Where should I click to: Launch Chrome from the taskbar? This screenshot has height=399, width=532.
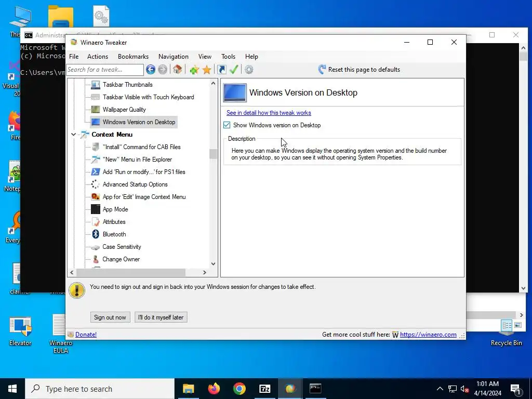click(239, 389)
